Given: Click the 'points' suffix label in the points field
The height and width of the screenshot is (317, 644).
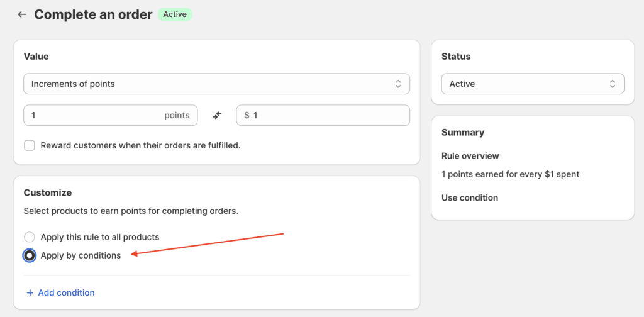Looking at the screenshot, I should tap(177, 115).
